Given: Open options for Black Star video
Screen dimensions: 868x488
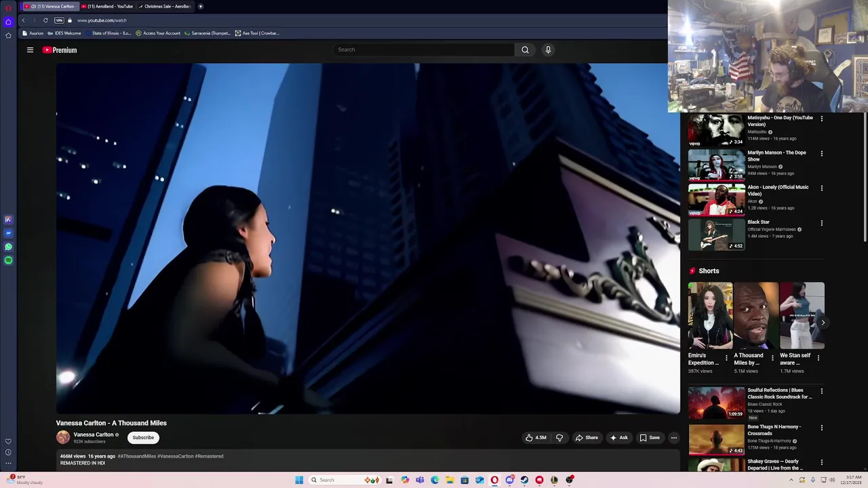Looking at the screenshot, I should [x=822, y=223].
